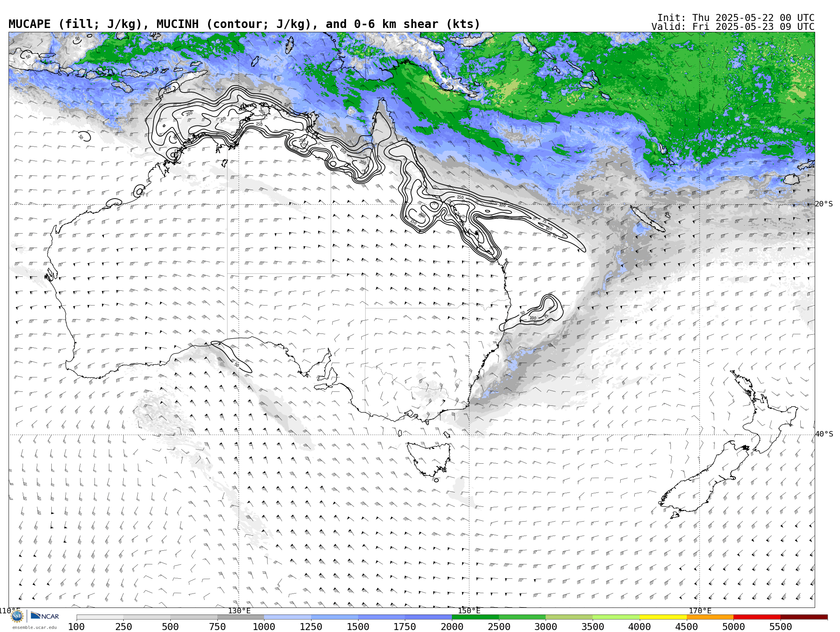Image resolution: width=840 pixels, height=632 pixels.
Task: Pick the deepest blue 1750 colorbar swatch
Action: [428, 617]
